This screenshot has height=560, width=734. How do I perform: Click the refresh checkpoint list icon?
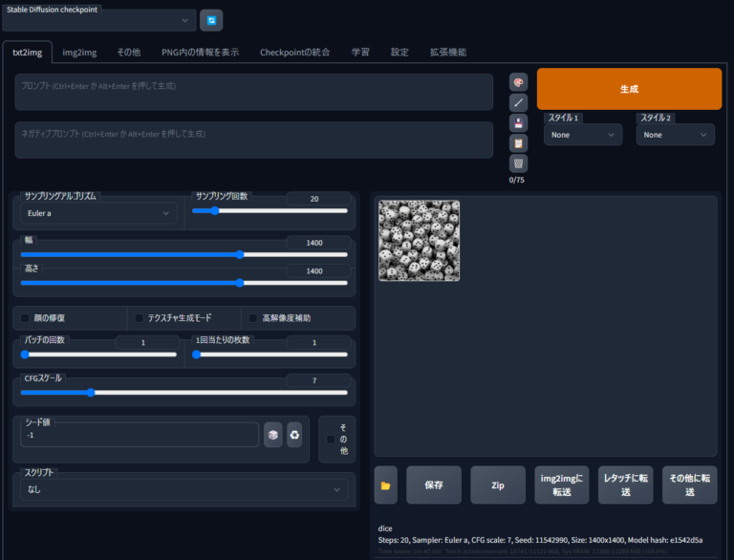tap(211, 20)
